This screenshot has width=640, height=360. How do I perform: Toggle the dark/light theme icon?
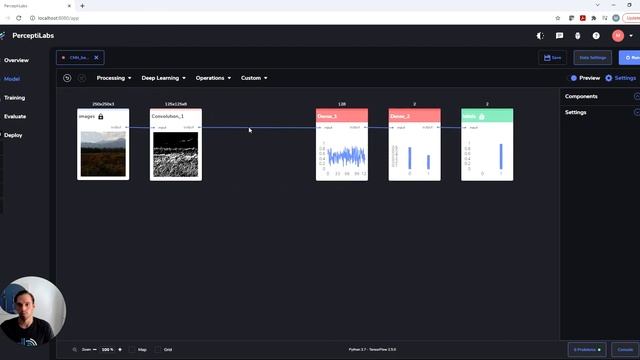[x=540, y=36]
